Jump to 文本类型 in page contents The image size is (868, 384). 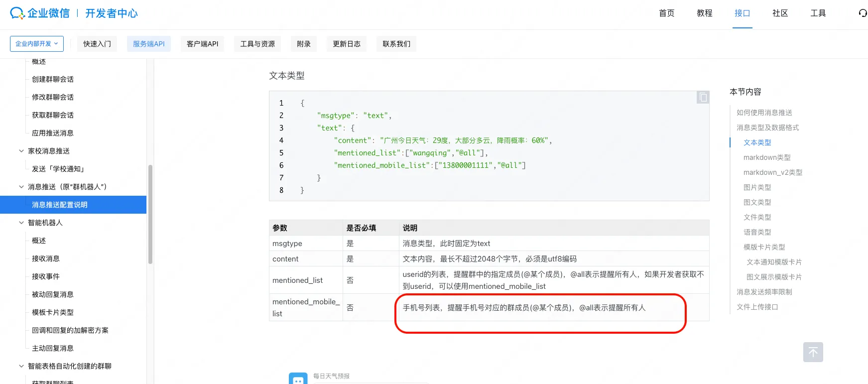point(757,142)
